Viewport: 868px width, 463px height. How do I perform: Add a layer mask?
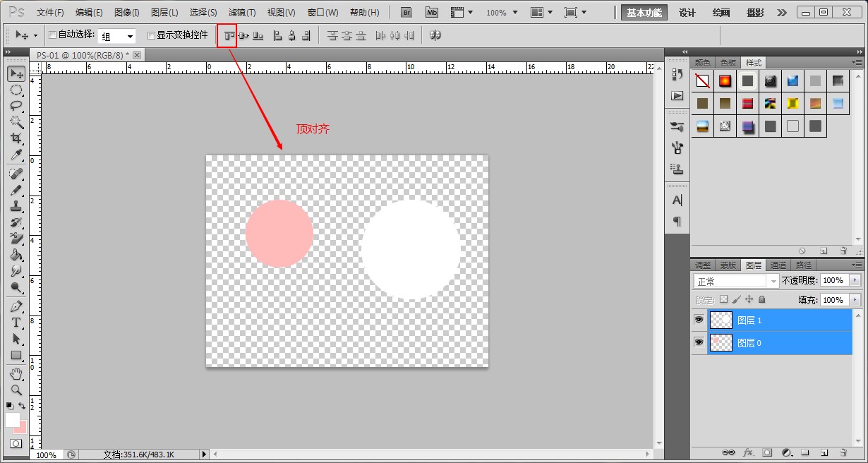point(767,452)
